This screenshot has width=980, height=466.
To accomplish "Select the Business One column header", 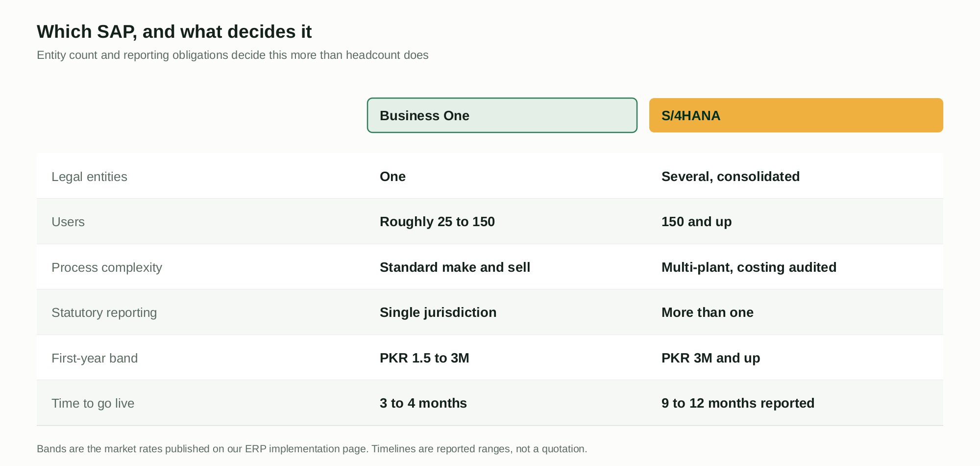I will tap(502, 115).
